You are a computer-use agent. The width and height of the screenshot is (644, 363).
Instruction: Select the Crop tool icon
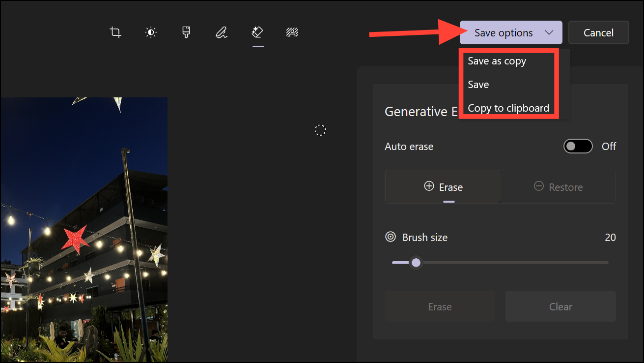coord(115,32)
